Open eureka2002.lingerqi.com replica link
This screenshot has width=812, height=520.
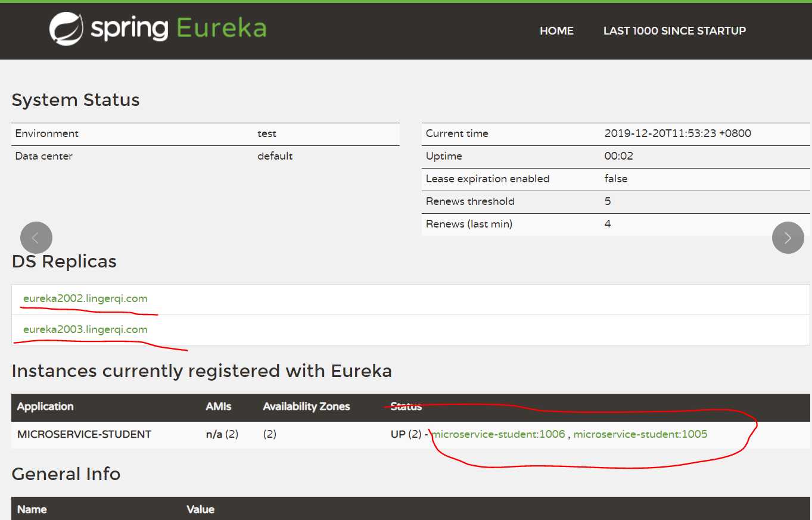(85, 298)
